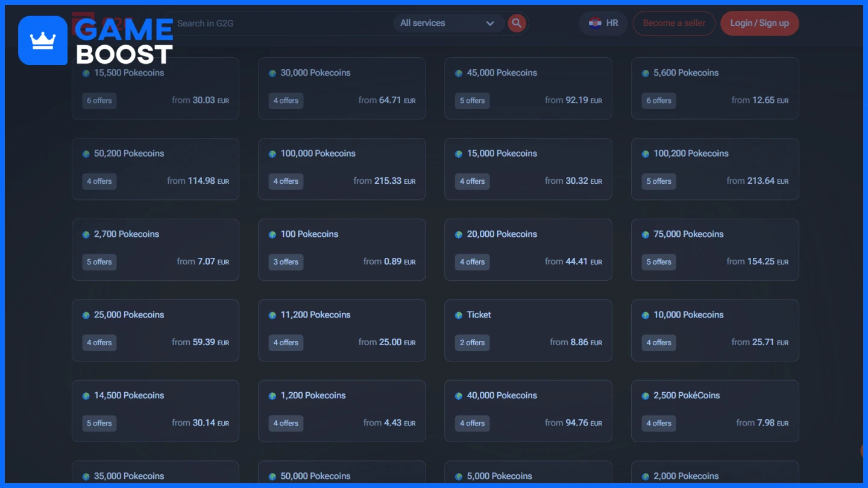Click globe icon beside 30,000 Pokecoins

(272, 73)
